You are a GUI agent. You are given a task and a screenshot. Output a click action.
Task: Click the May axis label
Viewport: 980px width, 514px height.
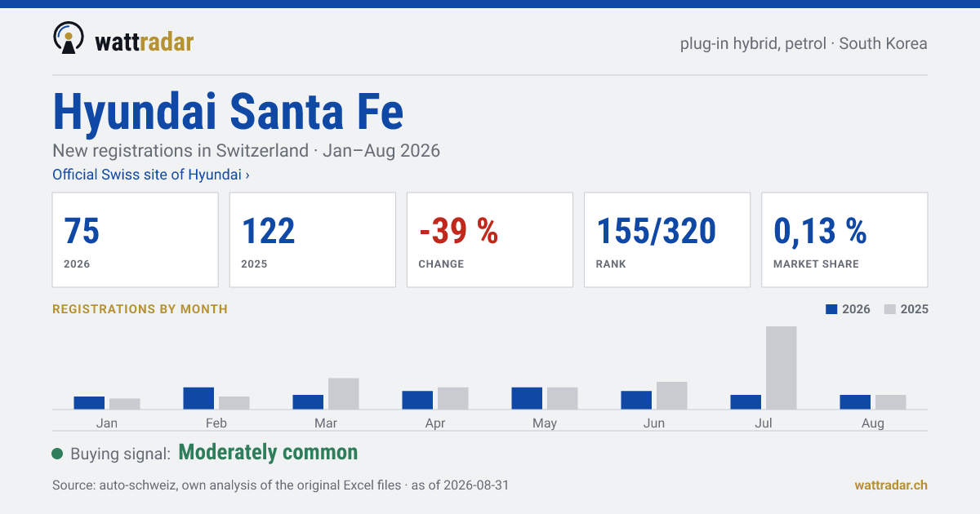pos(545,423)
